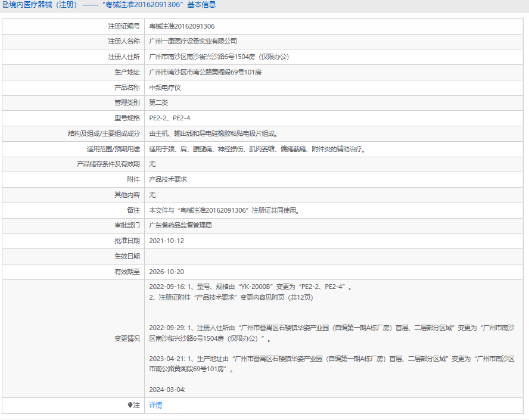Select registration number 粤械注准20162091306 value
Screen dimensions: 529x420
click(182, 26)
